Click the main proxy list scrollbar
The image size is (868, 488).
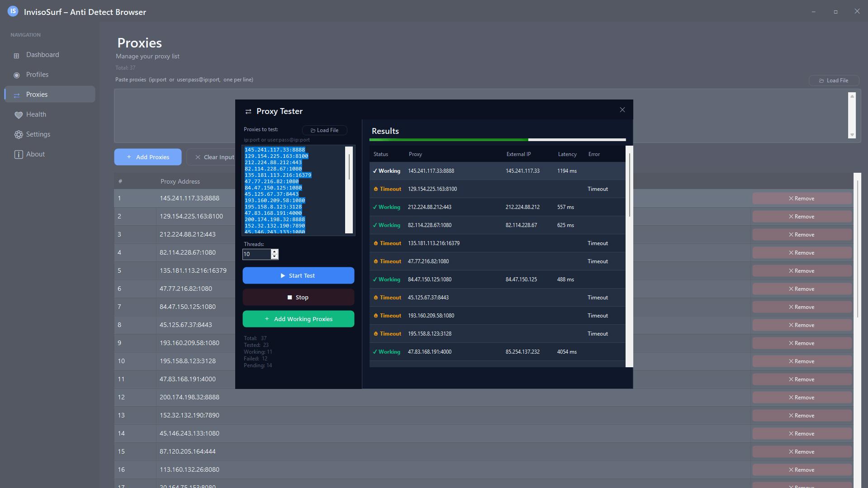(858, 249)
